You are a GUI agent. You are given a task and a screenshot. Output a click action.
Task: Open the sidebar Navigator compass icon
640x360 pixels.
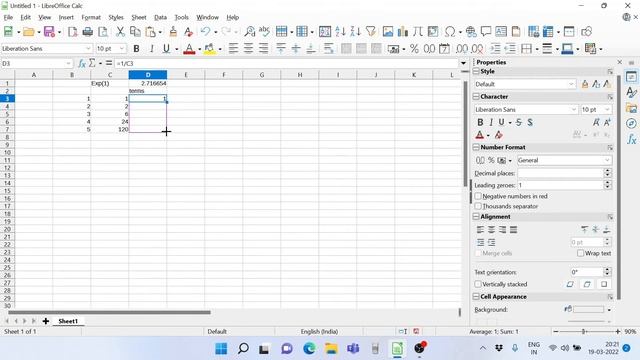[631, 123]
